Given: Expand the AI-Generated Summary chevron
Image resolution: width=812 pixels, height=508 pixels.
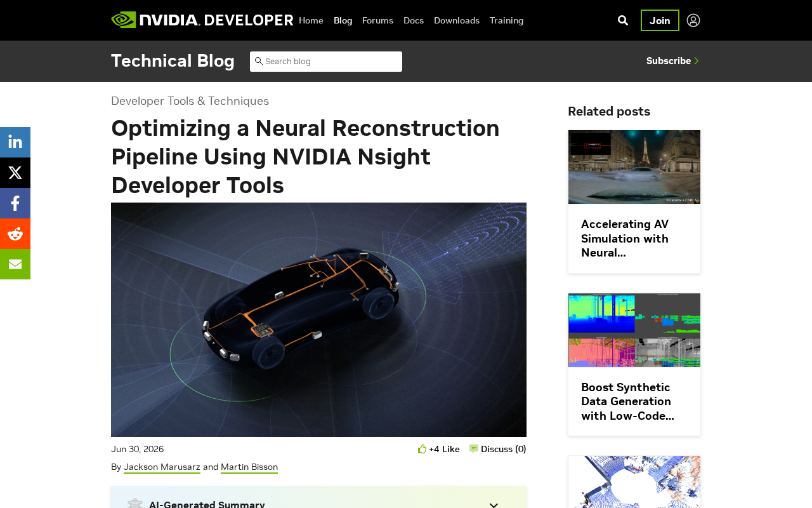Looking at the screenshot, I should click(494, 504).
